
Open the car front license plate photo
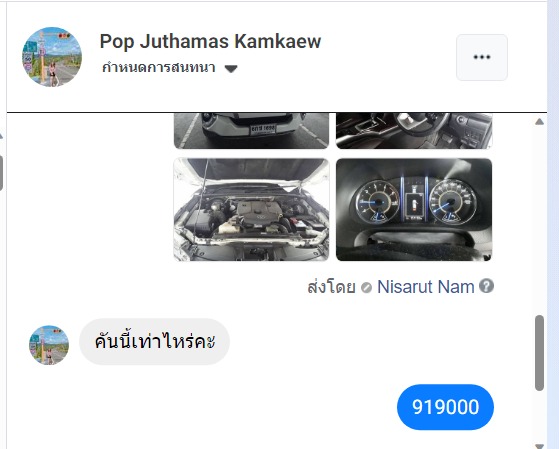point(251,131)
